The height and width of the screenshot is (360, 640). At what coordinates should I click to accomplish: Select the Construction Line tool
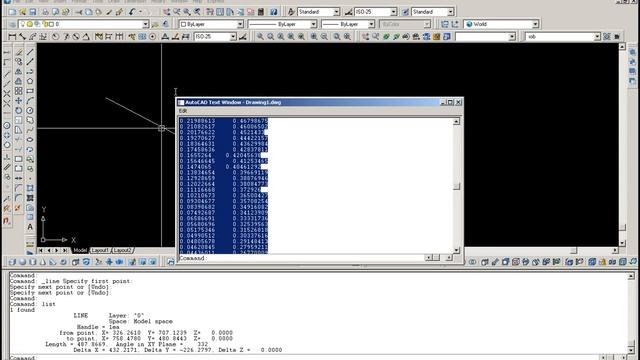coord(30,62)
